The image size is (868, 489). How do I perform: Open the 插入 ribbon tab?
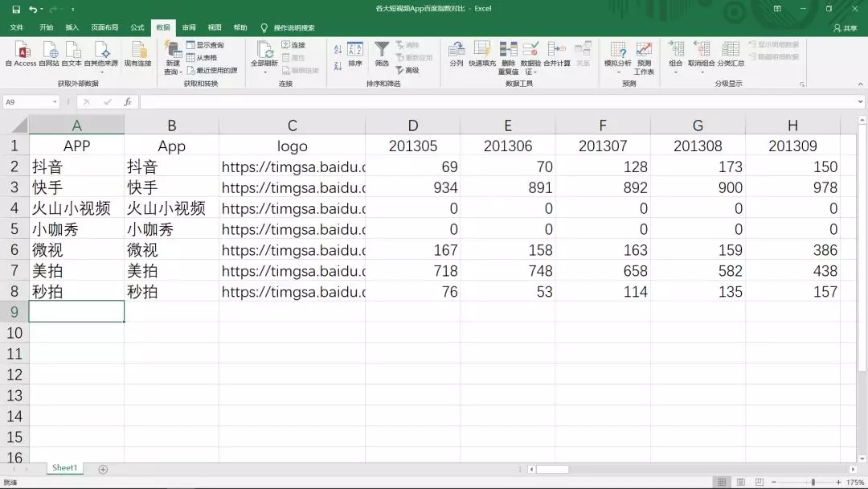pos(72,27)
